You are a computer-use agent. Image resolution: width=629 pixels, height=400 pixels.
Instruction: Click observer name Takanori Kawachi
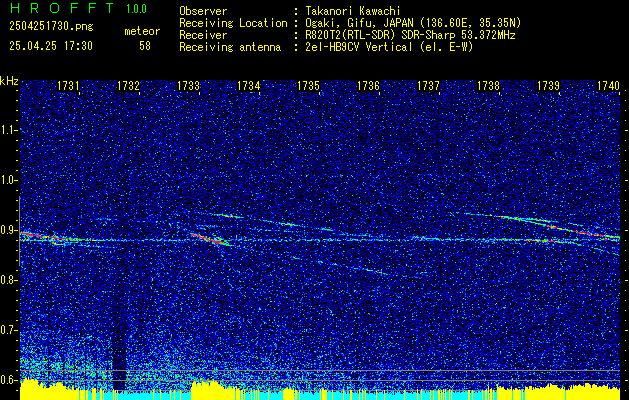pos(353,11)
